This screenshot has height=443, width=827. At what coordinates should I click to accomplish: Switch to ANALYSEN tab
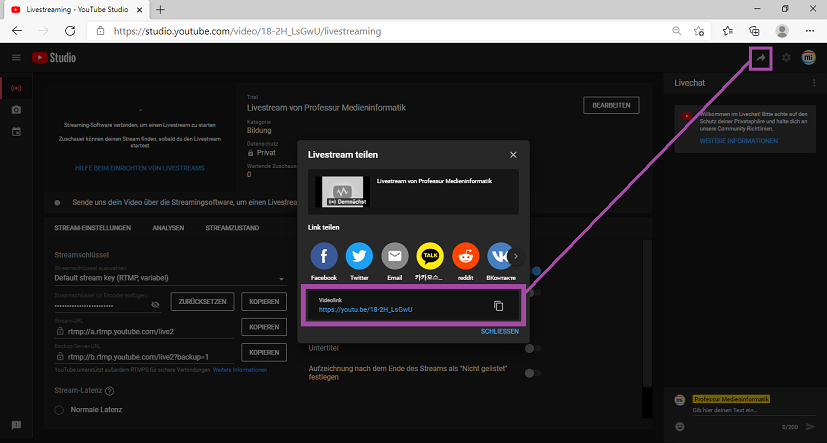click(168, 228)
